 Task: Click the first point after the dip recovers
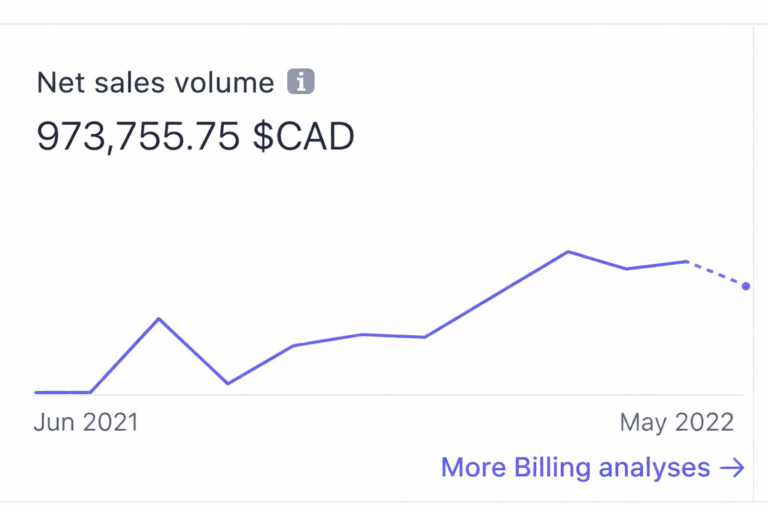click(293, 346)
